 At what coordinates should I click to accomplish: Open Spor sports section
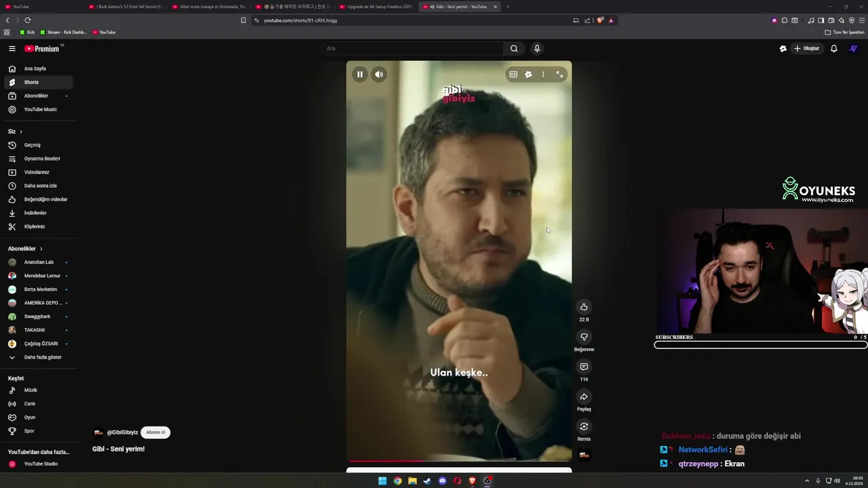coord(39,431)
